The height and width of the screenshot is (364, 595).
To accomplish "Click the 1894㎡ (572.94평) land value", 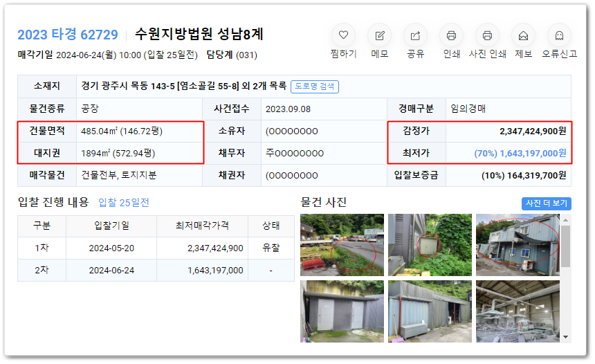I will tap(118, 154).
